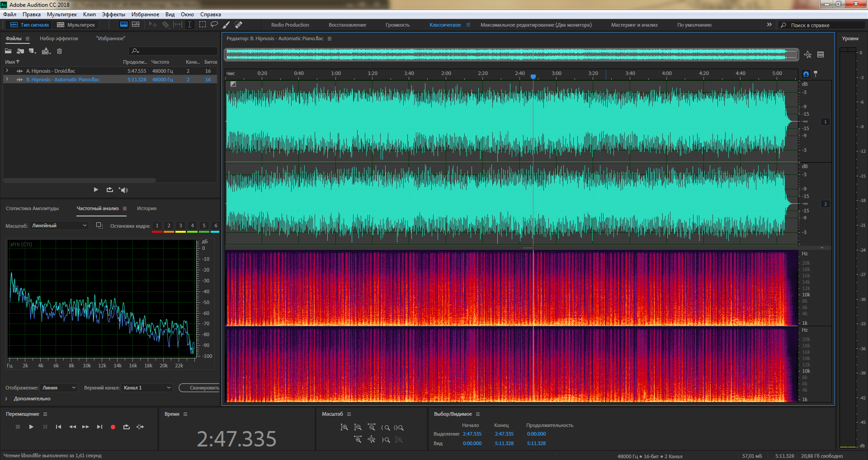868x460 pixels.
Task: Select the Тип сигнала view button
Action: click(x=29, y=25)
